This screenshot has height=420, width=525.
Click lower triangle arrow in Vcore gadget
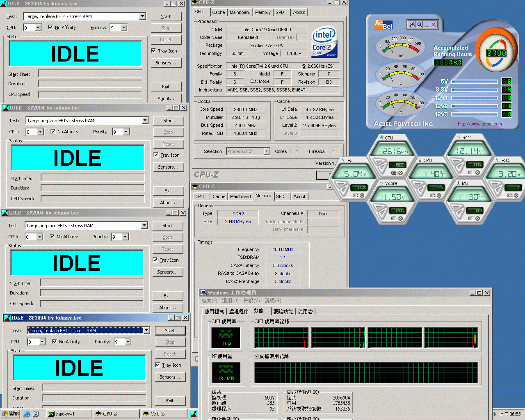pyautogui.click(x=382, y=214)
